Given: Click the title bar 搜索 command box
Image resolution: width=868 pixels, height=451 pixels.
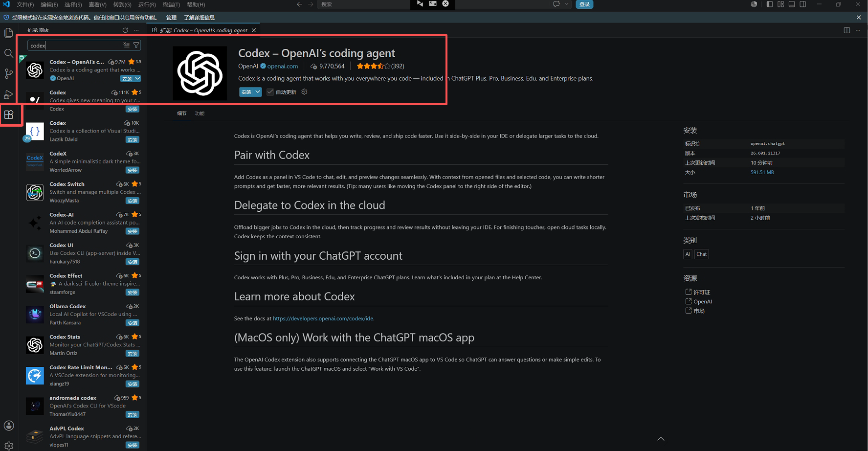Looking at the screenshot, I should 364,4.
